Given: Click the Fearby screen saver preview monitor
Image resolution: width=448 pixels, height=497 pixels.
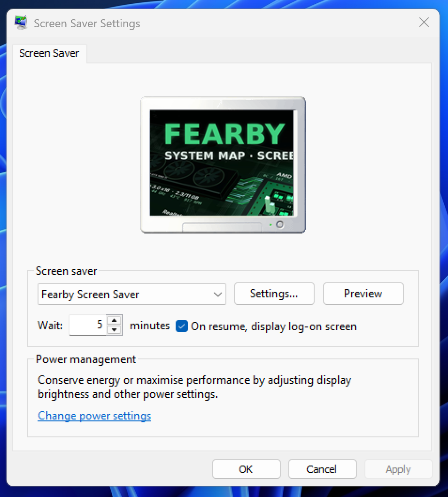Looking at the screenshot, I should coord(223,165).
